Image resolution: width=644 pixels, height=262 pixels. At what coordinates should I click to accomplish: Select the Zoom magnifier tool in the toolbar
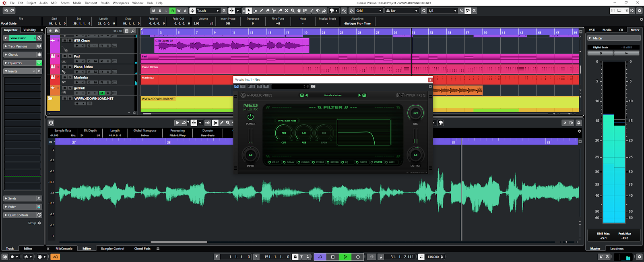[x=293, y=11]
